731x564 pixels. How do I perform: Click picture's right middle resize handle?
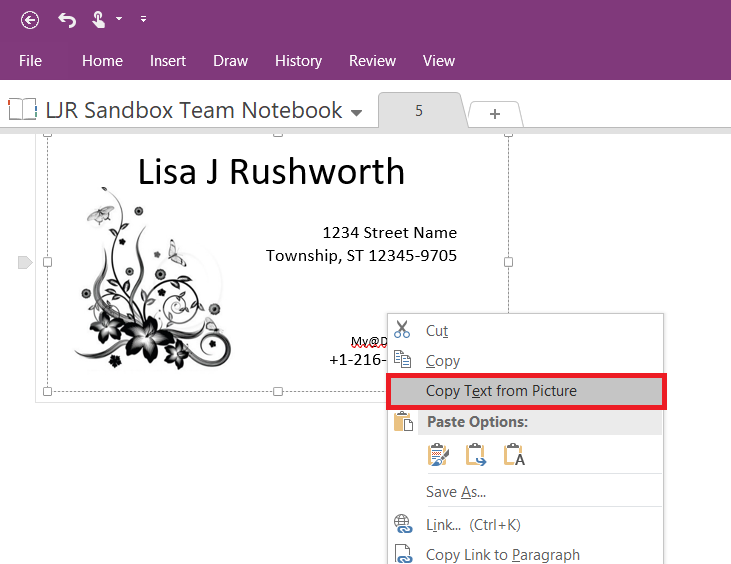coord(508,262)
